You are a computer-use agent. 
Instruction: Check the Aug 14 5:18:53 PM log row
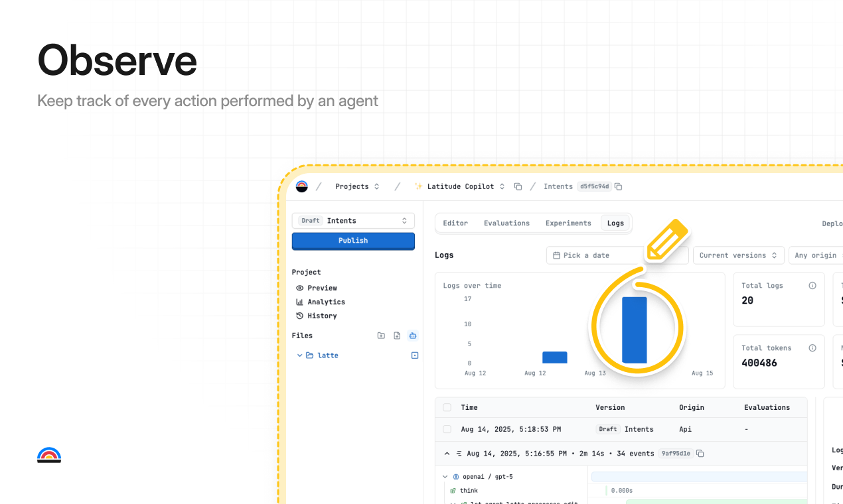point(447,429)
